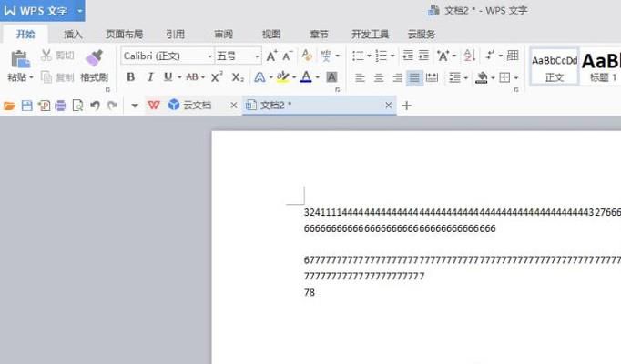Switch to 开始 ribbon tab
The height and width of the screenshot is (364, 621).
coord(25,35)
